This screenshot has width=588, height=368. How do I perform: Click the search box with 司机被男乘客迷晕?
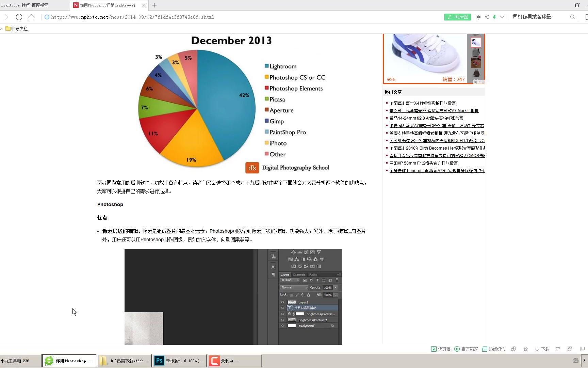click(x=539, y=17)
